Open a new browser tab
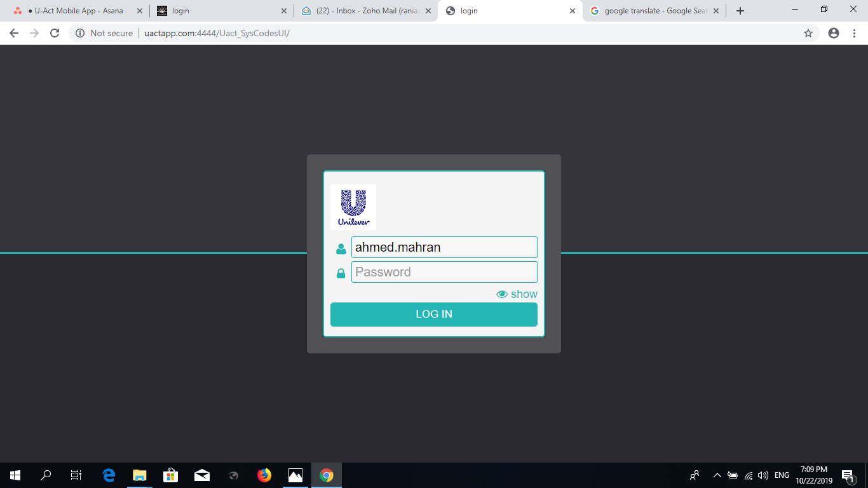 [740, 11]
